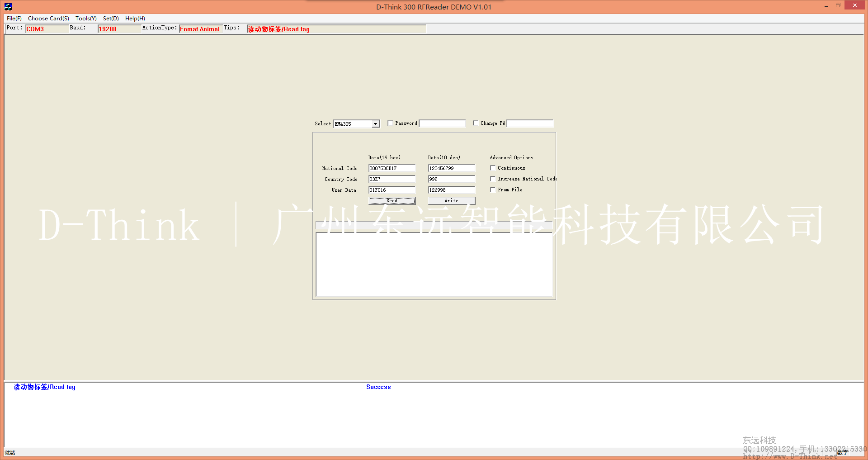
Task: Close the RFReader DEMO window
Action: coord(855,5)
